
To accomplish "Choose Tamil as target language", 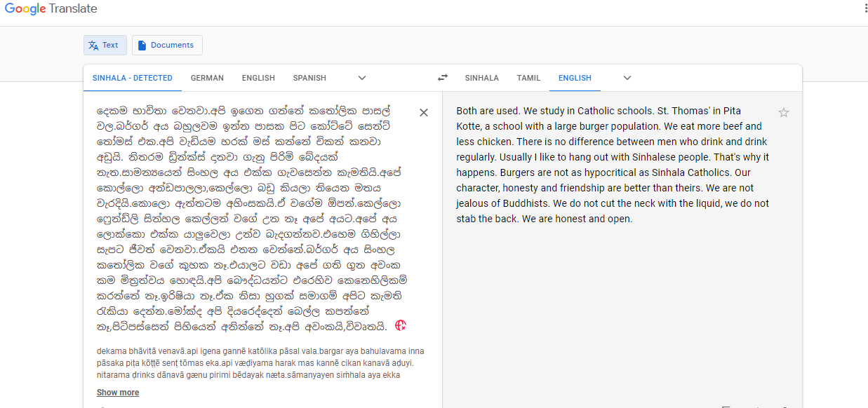I will pos(529,78).
